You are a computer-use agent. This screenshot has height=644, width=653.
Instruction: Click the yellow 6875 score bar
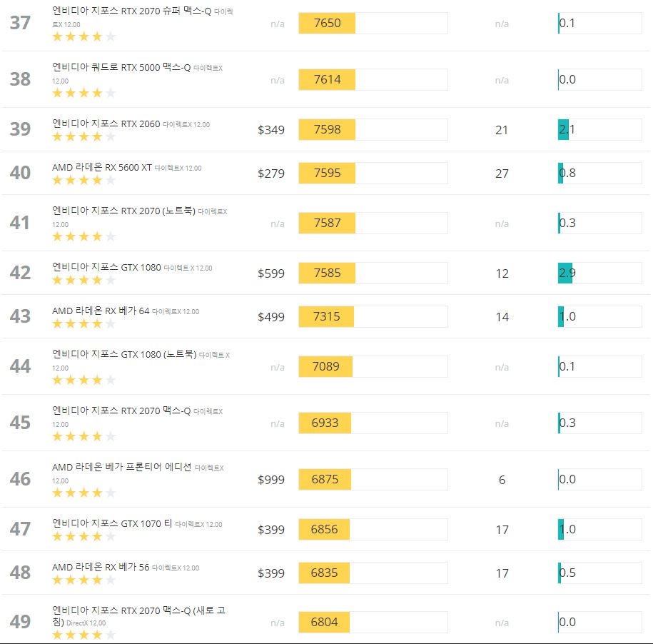coord(325,479)
